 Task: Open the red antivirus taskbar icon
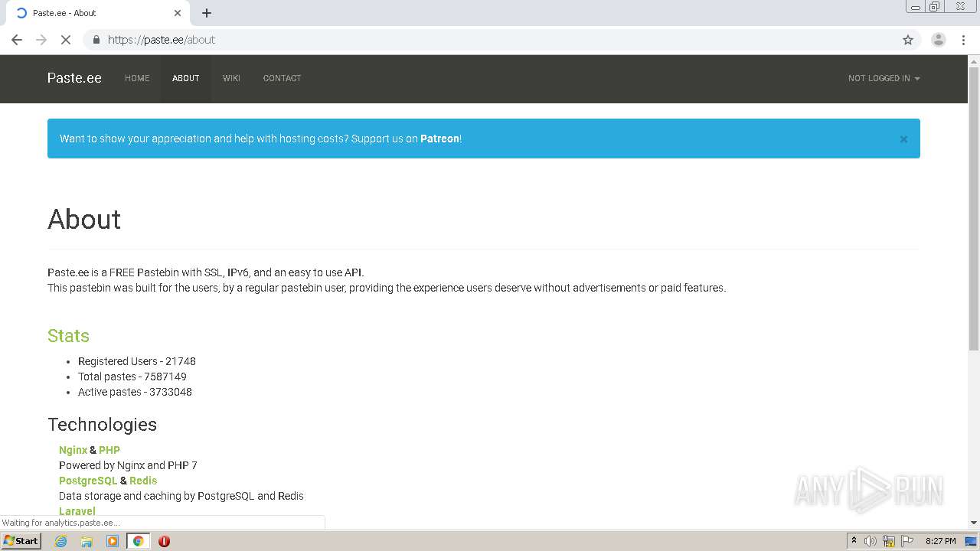coord(164,541)
